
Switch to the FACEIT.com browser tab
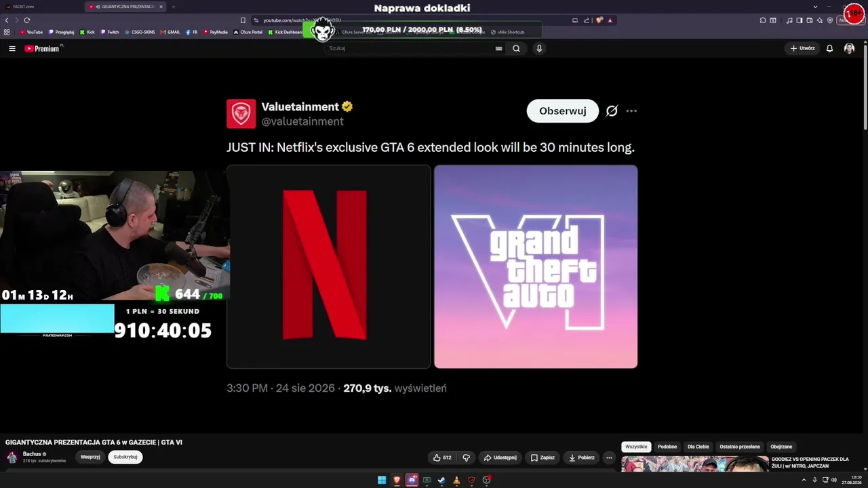pyautogui.click(x=42, y=7)
